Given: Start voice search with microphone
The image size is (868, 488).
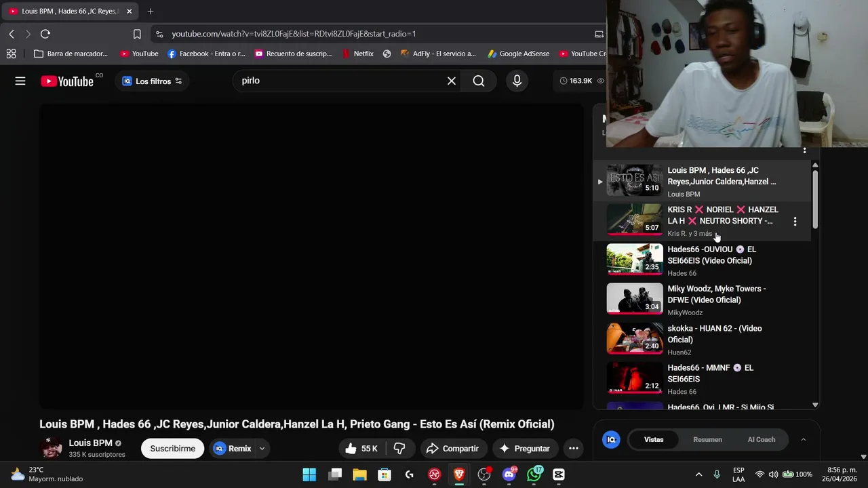Looking at the screenshot, I should (517, 81).
